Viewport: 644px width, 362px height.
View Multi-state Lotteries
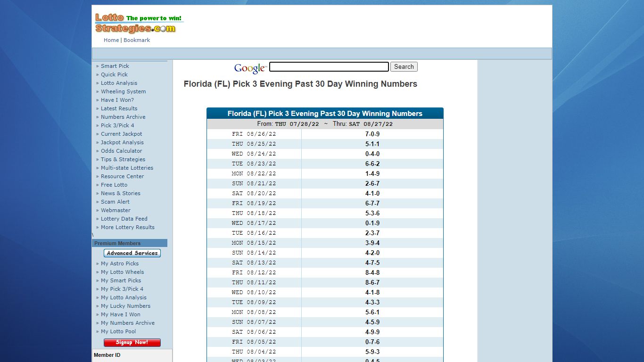click(x=127, y=168)
